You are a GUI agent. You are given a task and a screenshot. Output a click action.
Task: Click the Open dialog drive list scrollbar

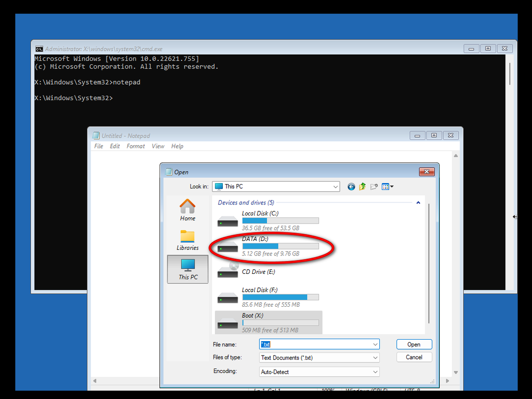click(429, 263)
